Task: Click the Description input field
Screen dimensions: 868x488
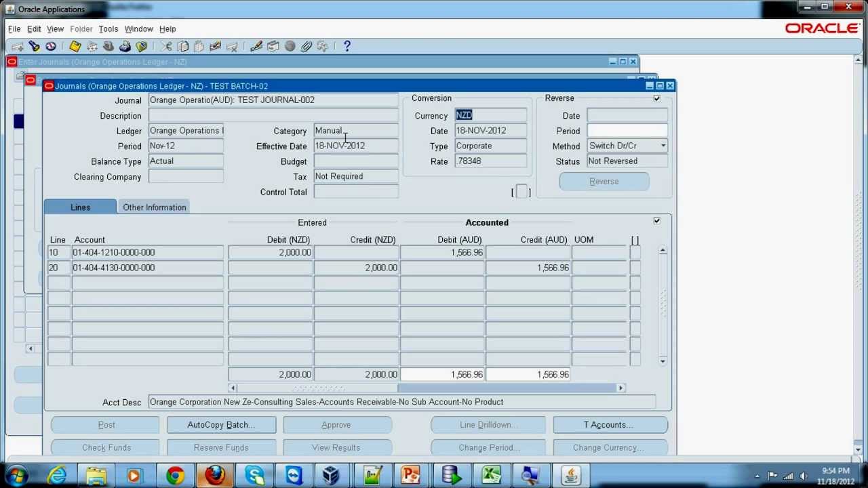Action: (273, 116)
